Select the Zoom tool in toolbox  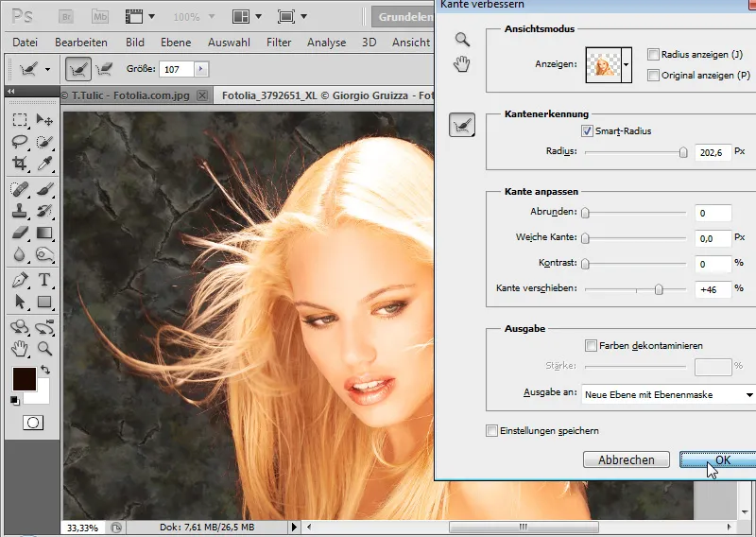tap(44, 348)
